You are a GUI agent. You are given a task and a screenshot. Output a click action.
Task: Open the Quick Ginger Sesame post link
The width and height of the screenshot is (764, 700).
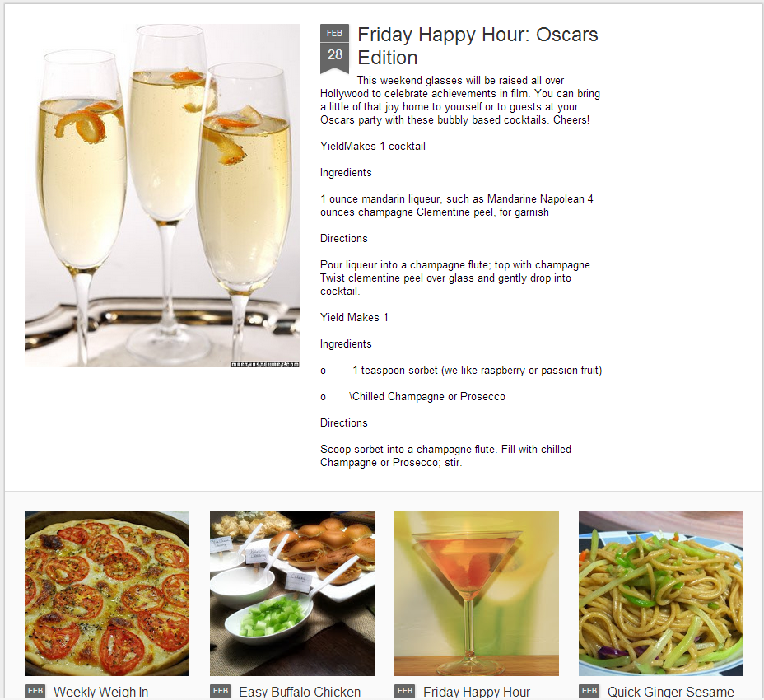[670, 692]
